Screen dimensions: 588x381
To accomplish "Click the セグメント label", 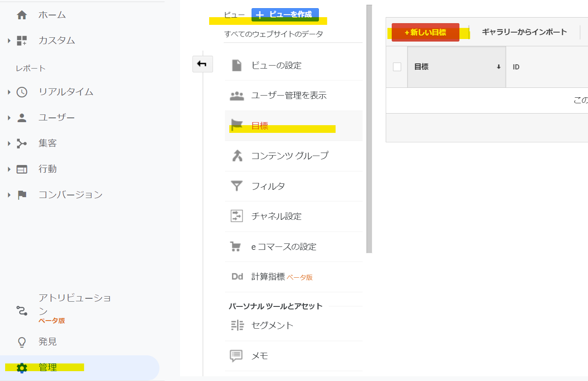I will 273,325.
